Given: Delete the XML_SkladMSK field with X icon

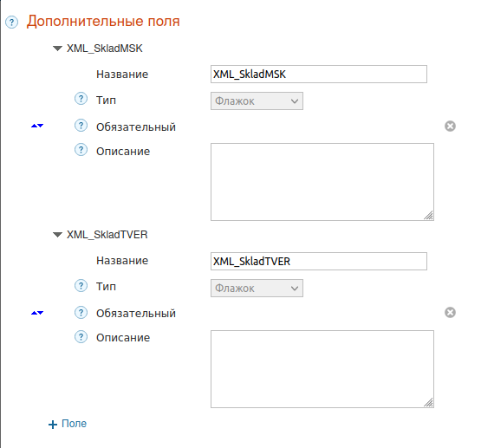Looking at the screenshot, I should (450, 126).
